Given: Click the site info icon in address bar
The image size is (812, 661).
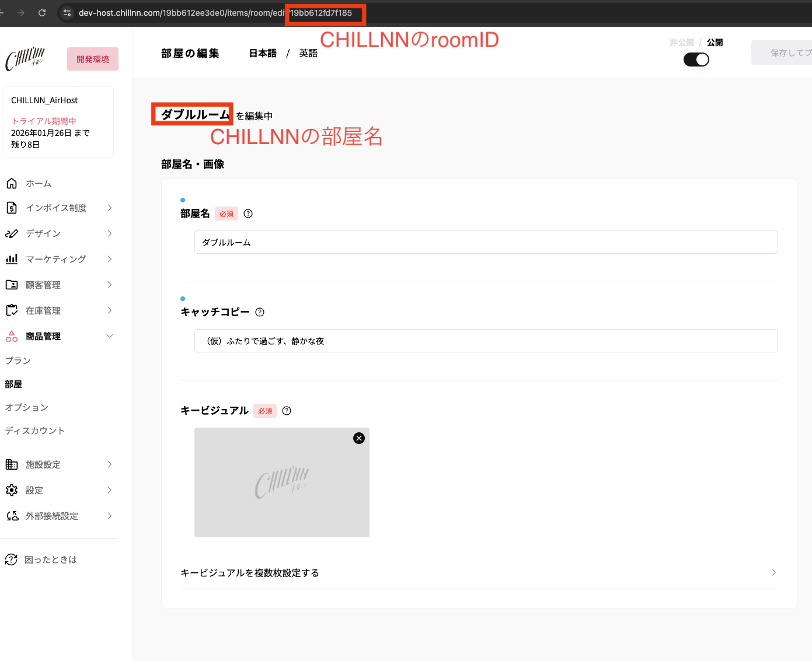Looking at the screenshot, I should coord(67,13).
